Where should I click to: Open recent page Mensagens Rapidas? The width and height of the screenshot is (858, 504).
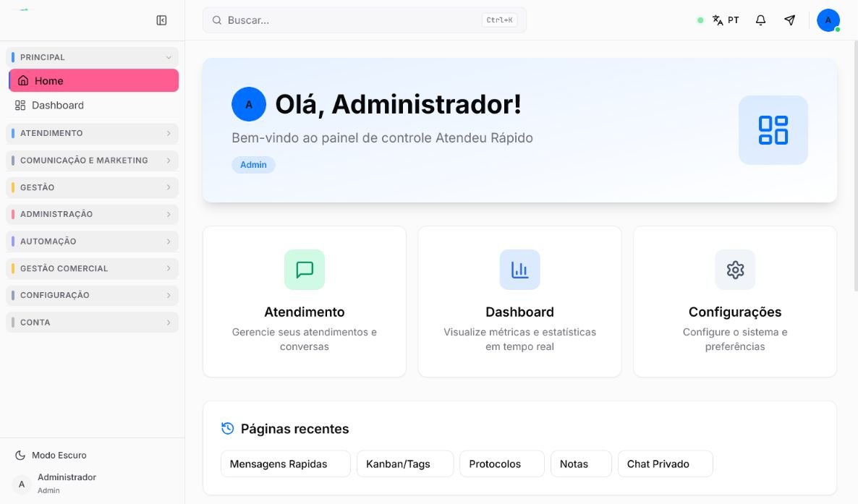pyautogui.click(x=286, y=464)
